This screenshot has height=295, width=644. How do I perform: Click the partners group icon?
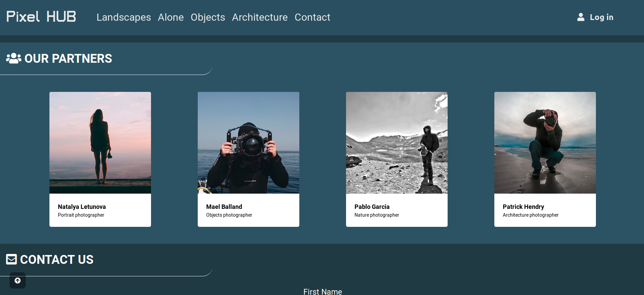[x=14, y=58]
